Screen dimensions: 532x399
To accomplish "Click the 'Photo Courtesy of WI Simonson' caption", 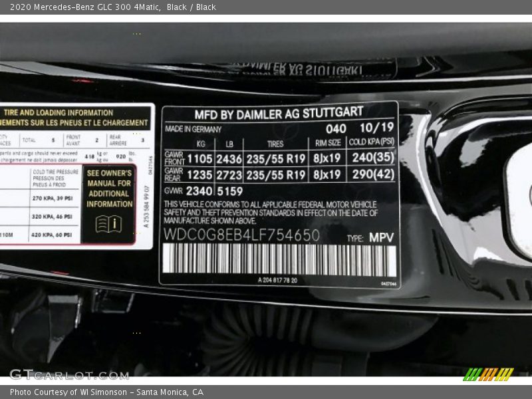I will click(106, 392).
